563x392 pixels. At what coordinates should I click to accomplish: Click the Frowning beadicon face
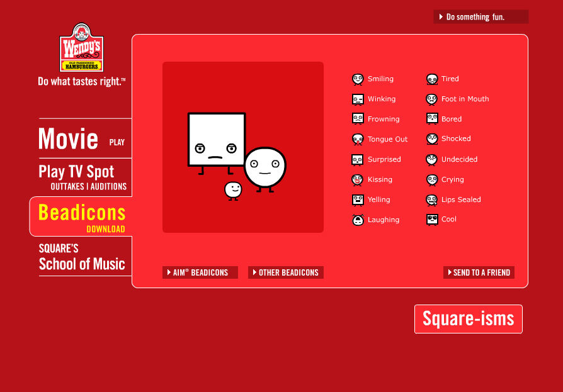358,119
